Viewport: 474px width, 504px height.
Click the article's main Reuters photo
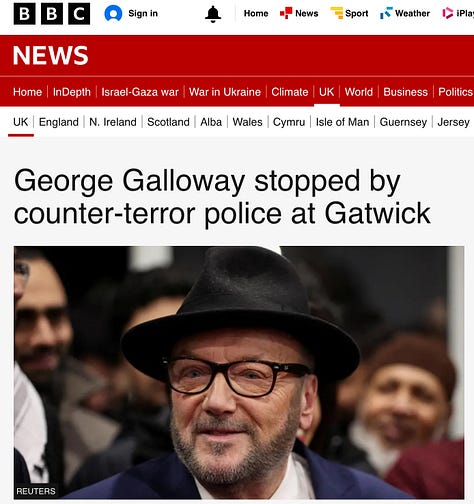pos(239,372)
